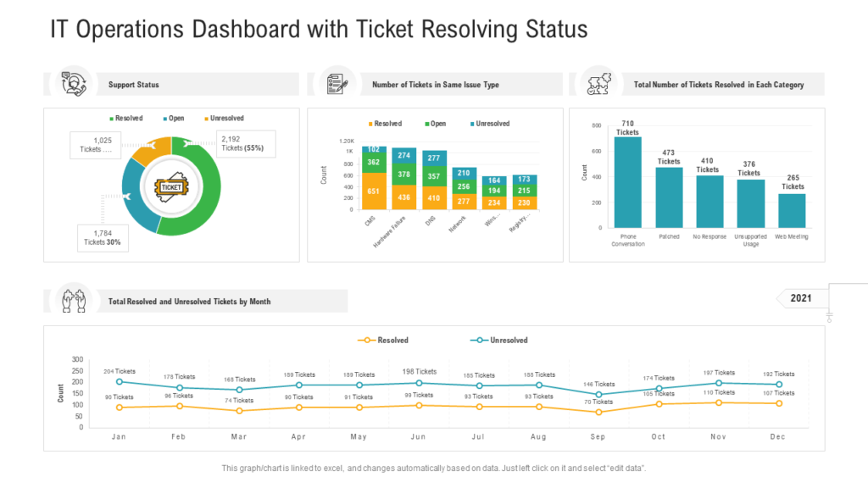Select the green Resolved donut segment
Viewport: 868px width, 488px height.
click(203, 203)
